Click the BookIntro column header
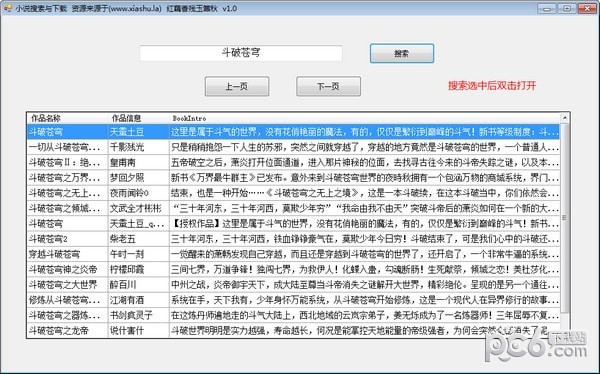This screenshot has width=600, height=374. pos(364,118)
